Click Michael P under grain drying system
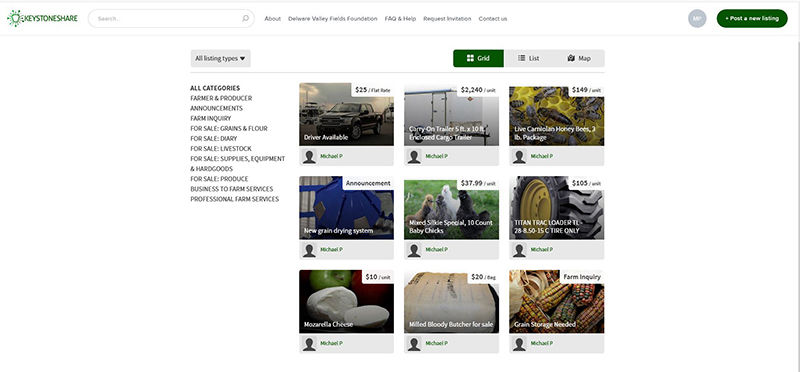This screenshot has width=800, height=372. 331,250
